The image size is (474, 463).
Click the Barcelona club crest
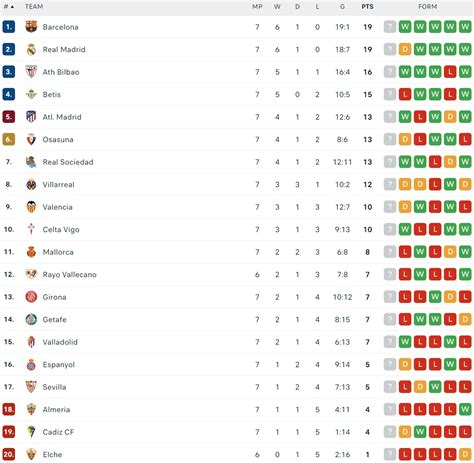(31, 27)
